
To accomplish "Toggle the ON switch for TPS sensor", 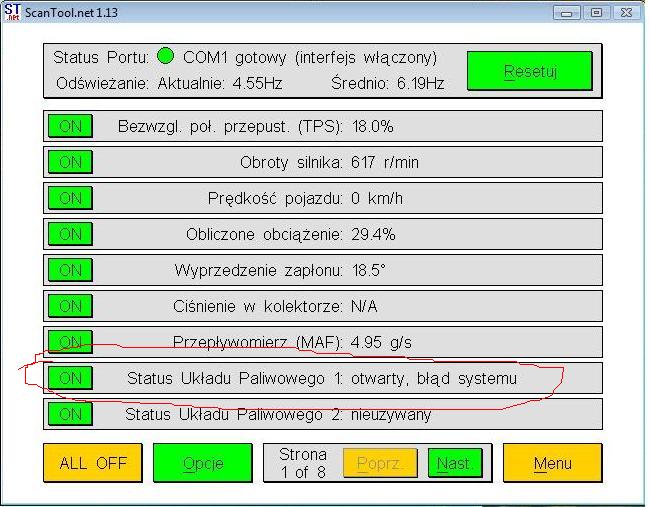I will [x=70, y=126].
